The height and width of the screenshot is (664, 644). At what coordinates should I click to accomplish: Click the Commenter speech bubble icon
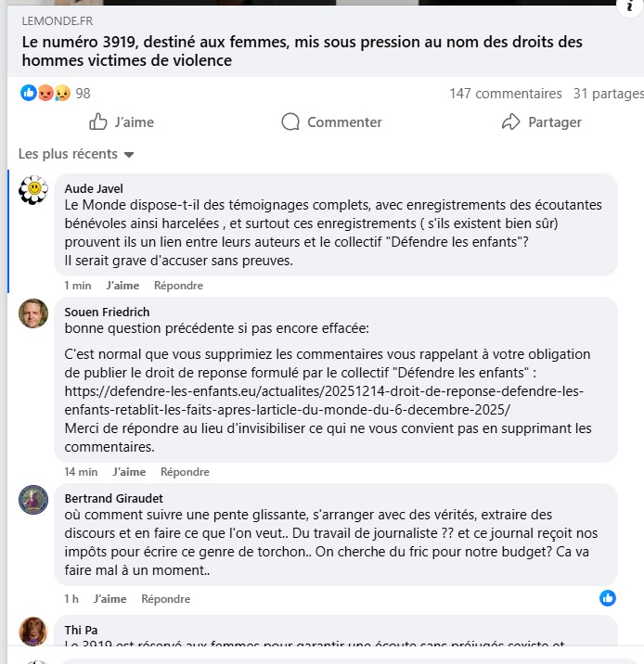290,121
